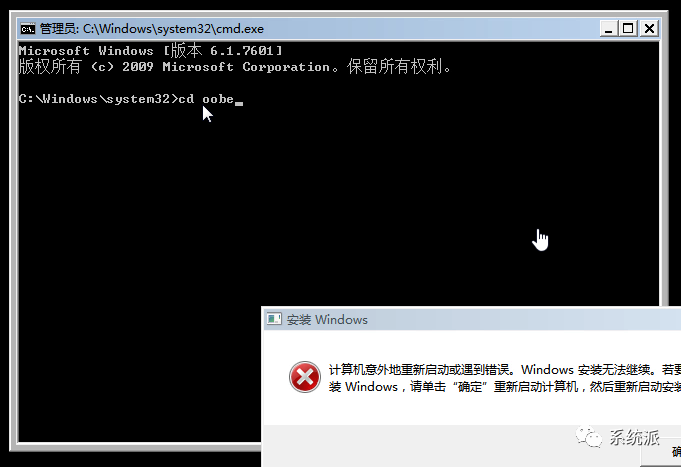Image resolution: width=681 pixels, height=467 pixels.
Task: Click the typed oobe command word
Action: pos(218,99)
